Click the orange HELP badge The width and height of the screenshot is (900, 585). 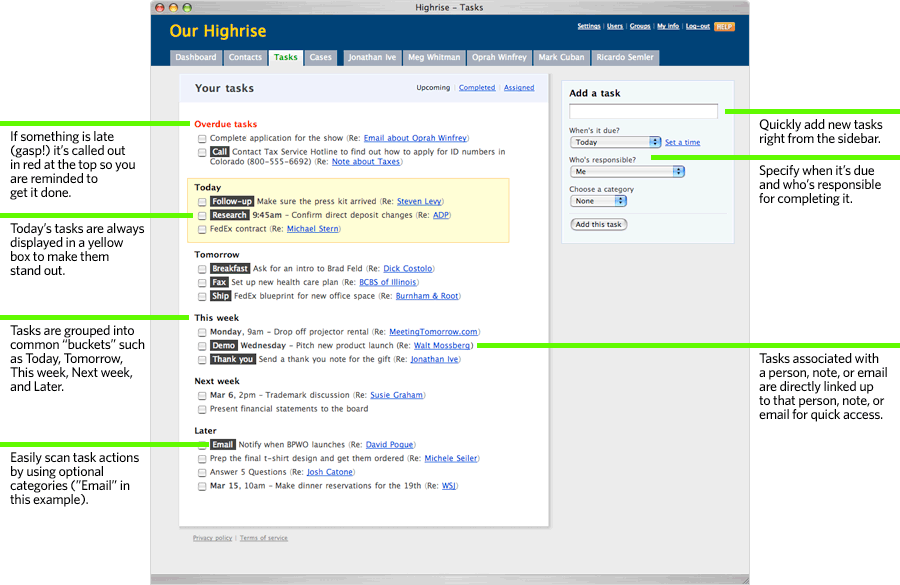pyautogui.click(x=724, y=26)
